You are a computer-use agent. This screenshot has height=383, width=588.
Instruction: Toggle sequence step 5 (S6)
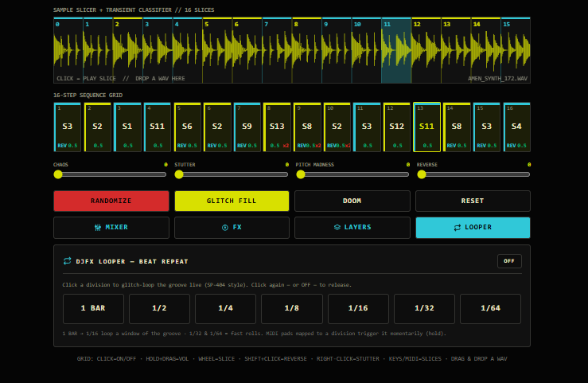pyautogui.click(x=187, y=127)
